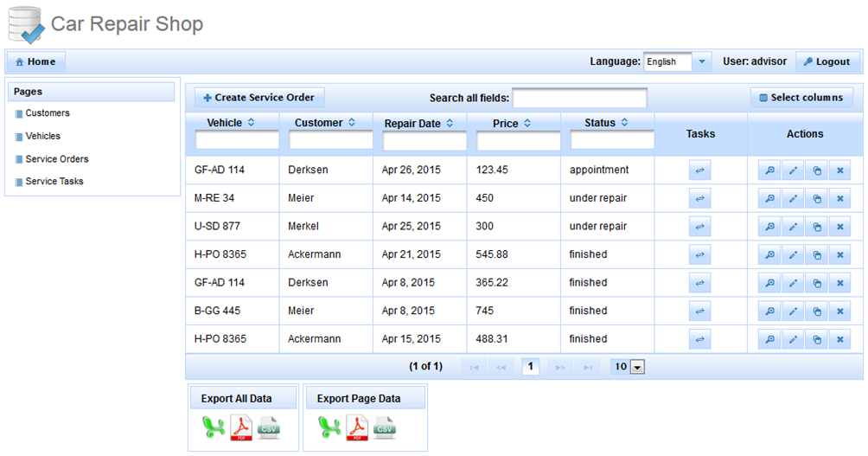868x456 pixels.
Task: Sort the table by Vehicle column
Action: point(251,123)
